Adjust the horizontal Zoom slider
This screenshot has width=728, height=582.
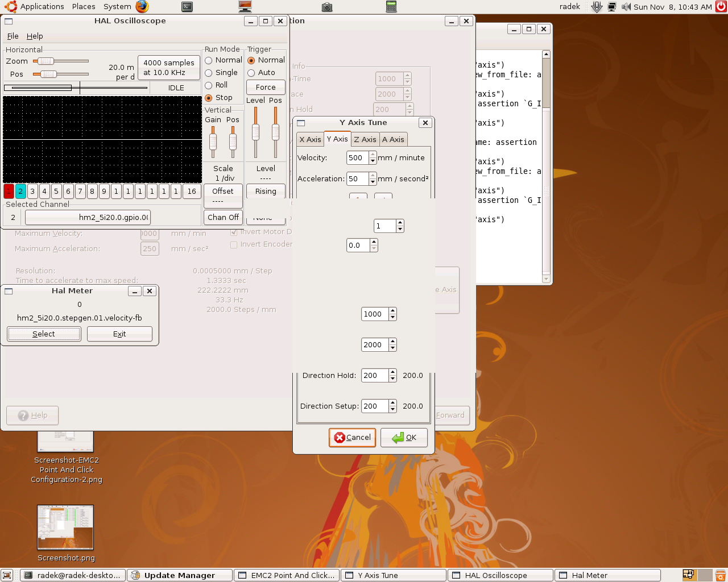click(45, 61)
